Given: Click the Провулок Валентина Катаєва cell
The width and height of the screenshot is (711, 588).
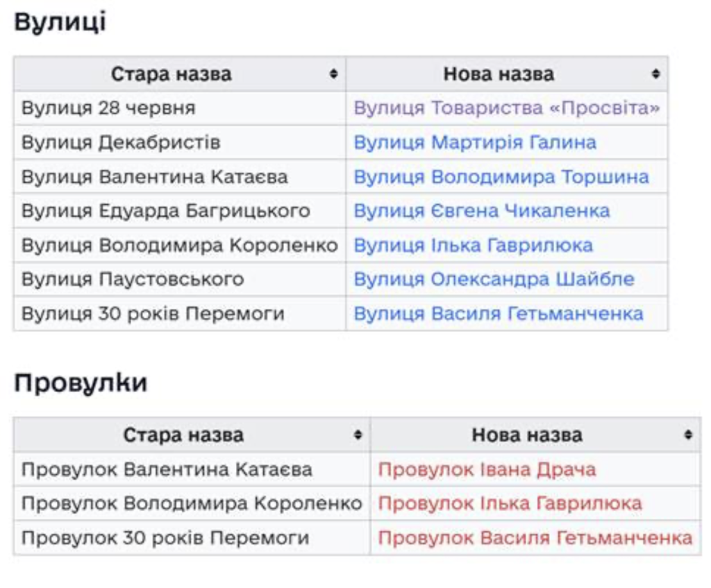Looking at the screenshot, I should point(167,470).
